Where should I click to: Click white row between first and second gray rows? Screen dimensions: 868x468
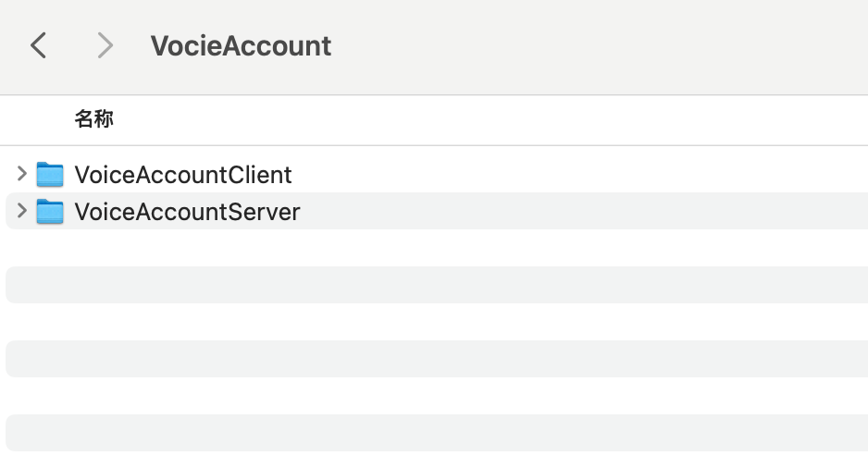435,322
